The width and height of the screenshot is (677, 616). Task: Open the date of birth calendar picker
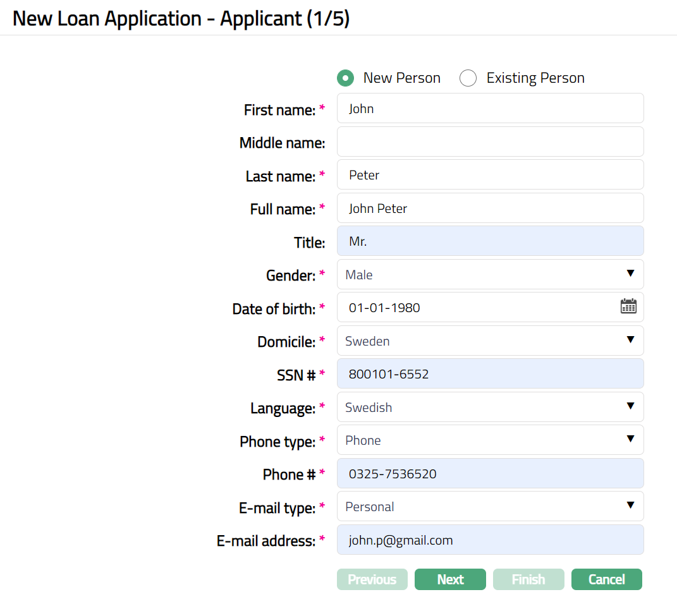pyautogui.click(x=628, y=307)
